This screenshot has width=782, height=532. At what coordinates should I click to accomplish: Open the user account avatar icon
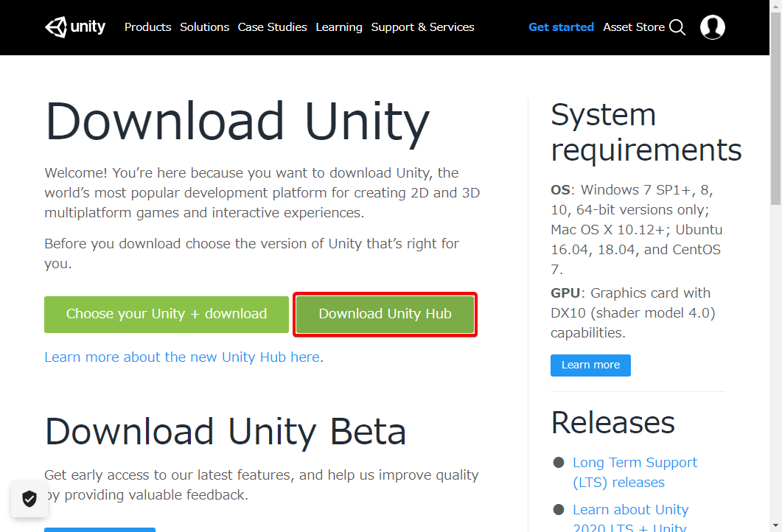click(712, 27)
